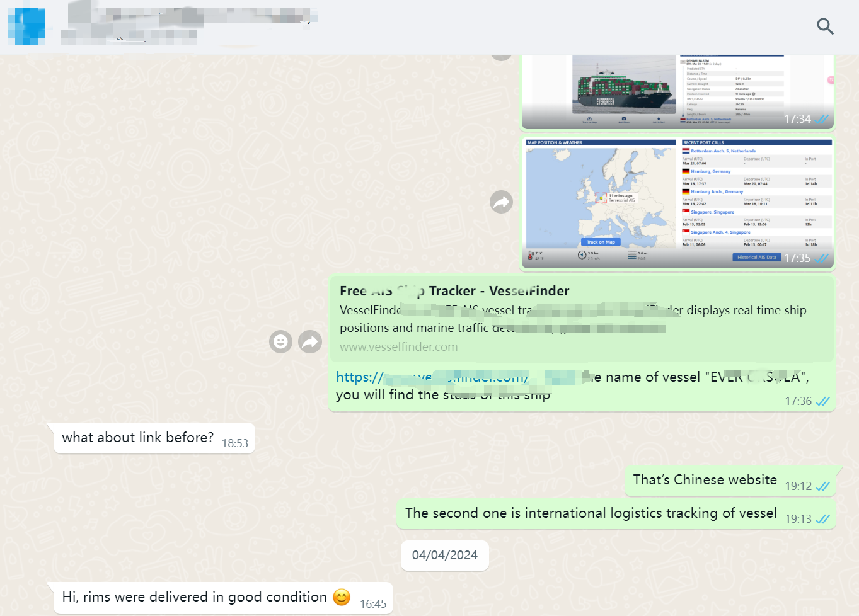Click read-receipt ticks on 17:36 message

[x=822, y=402]
